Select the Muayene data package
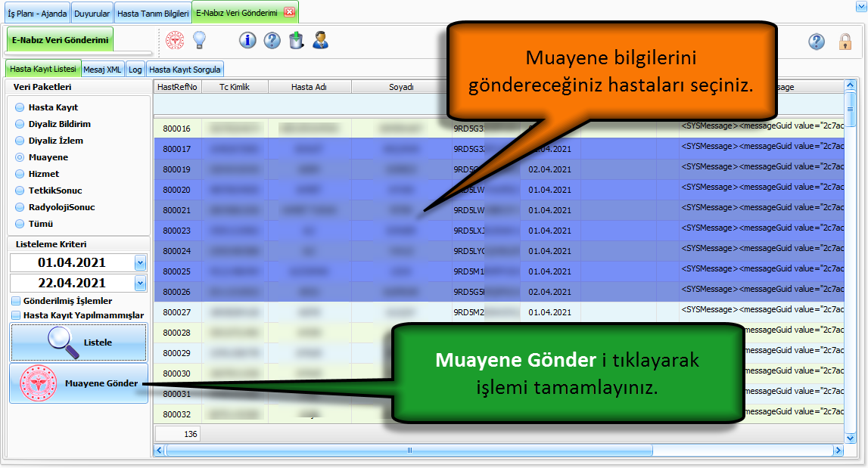This screenshot has width=868, height=468. (20, 157)
